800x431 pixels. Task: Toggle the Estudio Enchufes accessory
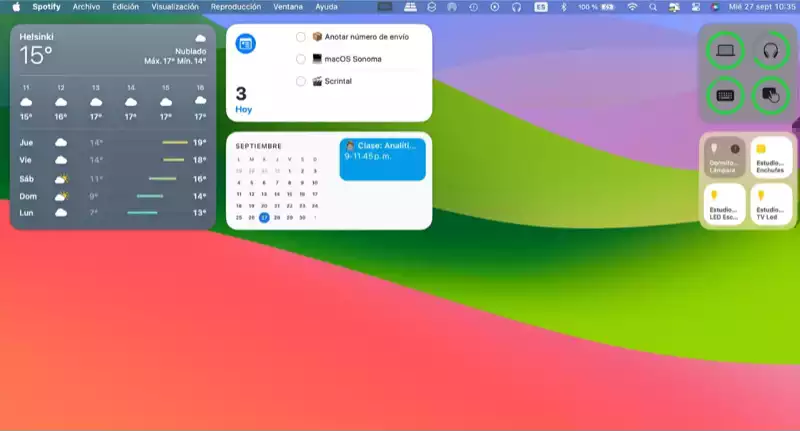point(771,158)
